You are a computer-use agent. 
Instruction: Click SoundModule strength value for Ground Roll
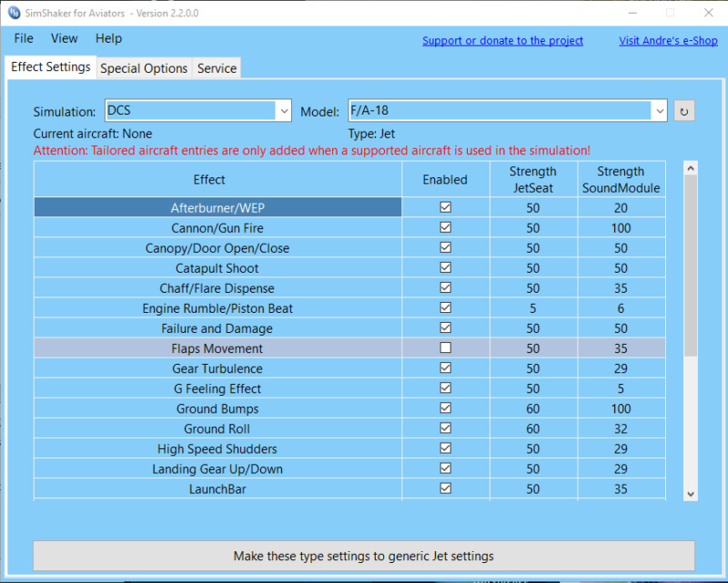click(621, 429)
